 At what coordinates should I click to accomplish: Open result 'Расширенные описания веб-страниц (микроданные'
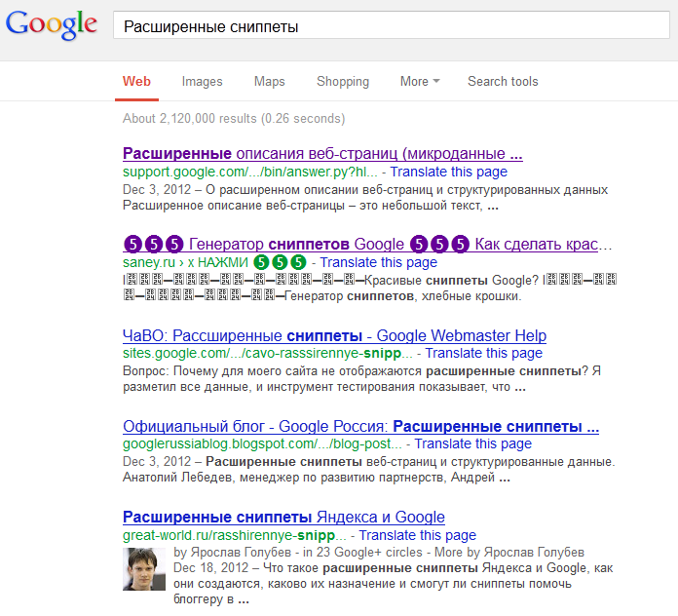[322, 153]
